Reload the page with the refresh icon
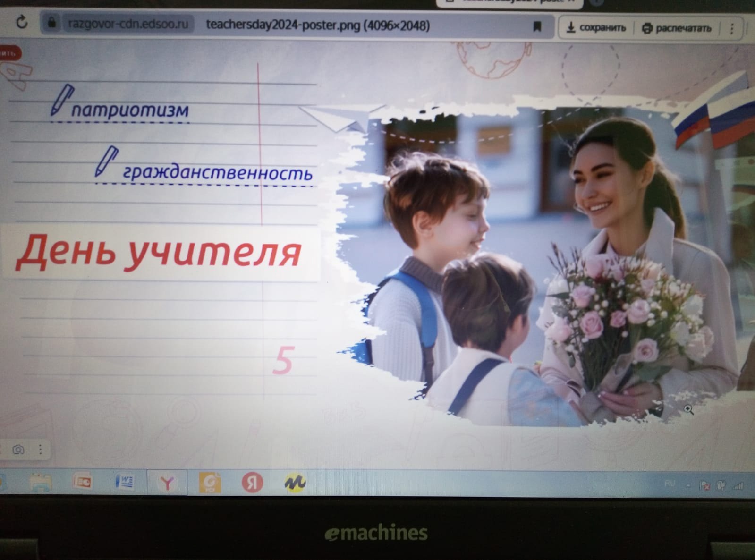This screenshot has height=560, width=755. pyautogui.click(x=22, y=22)
